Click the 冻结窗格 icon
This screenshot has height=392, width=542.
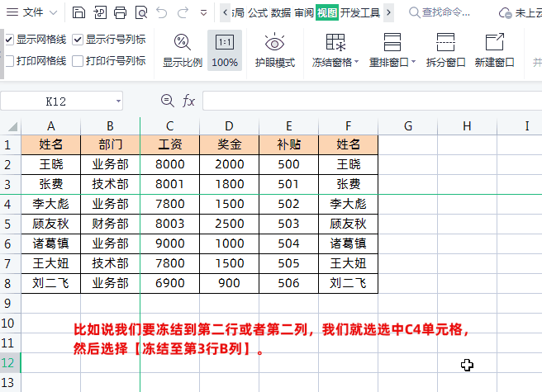coord(335,43)
